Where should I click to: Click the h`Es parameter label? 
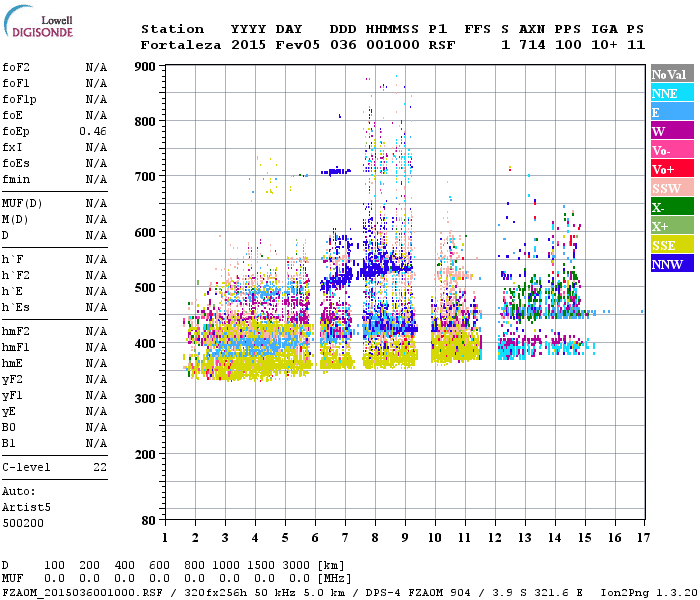click(16, 308)
